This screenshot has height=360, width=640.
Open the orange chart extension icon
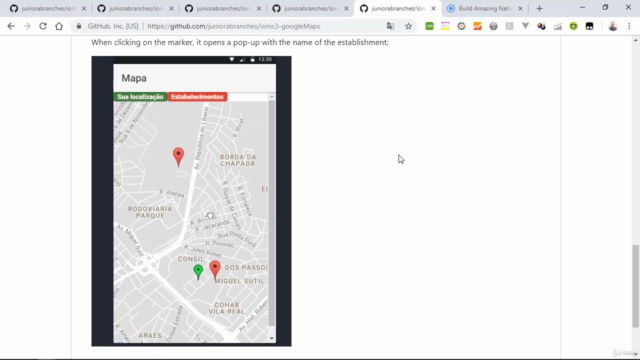[477, 26]
